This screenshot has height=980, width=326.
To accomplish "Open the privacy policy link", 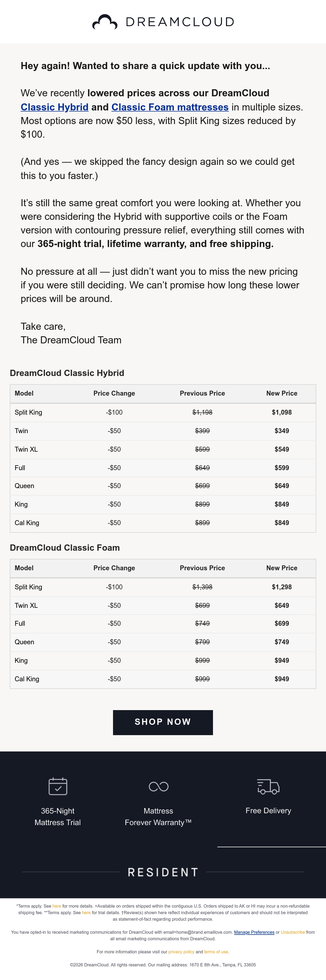I will click(181, 951).
